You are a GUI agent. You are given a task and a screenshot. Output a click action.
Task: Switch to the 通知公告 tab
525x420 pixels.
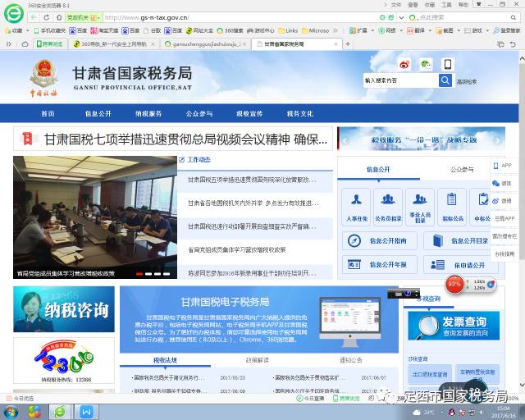[350, 360]
